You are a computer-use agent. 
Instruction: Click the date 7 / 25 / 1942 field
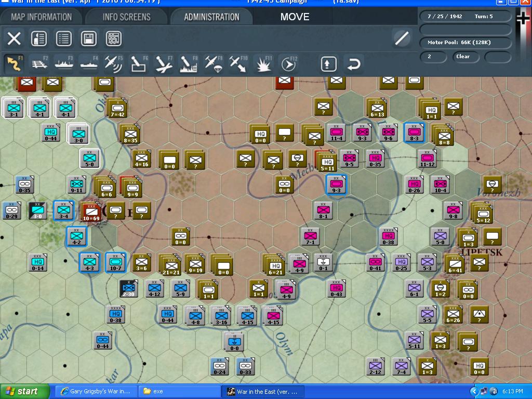pos(445,16)
